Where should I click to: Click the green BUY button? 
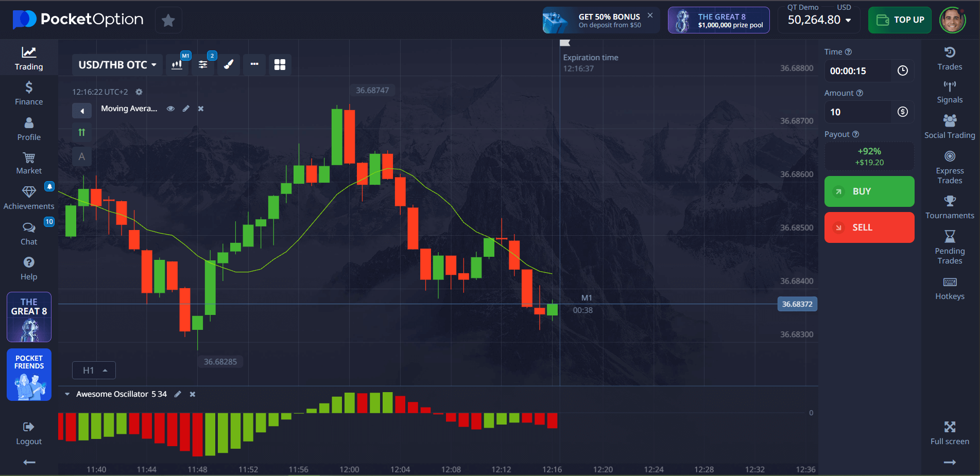pyautogui.click(x=869, y=191)
